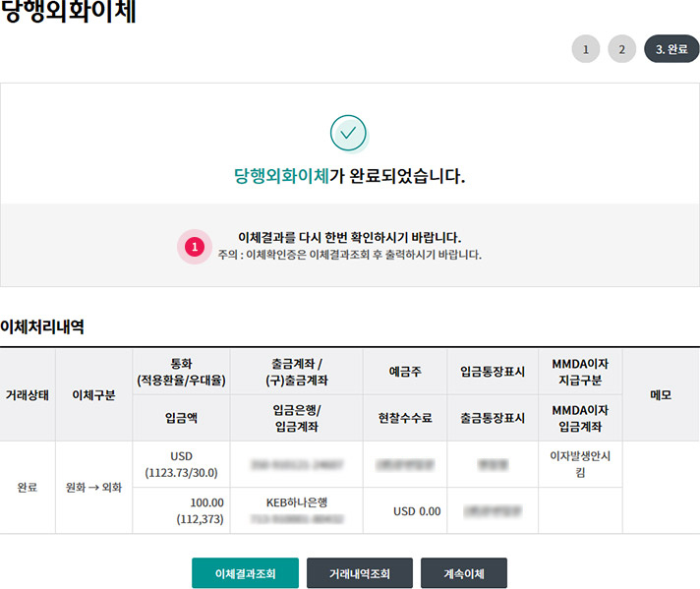Click the pink number 1 notice badge
Screen dimensions: 700x589
pyautogui.click(x=194, y=246)
